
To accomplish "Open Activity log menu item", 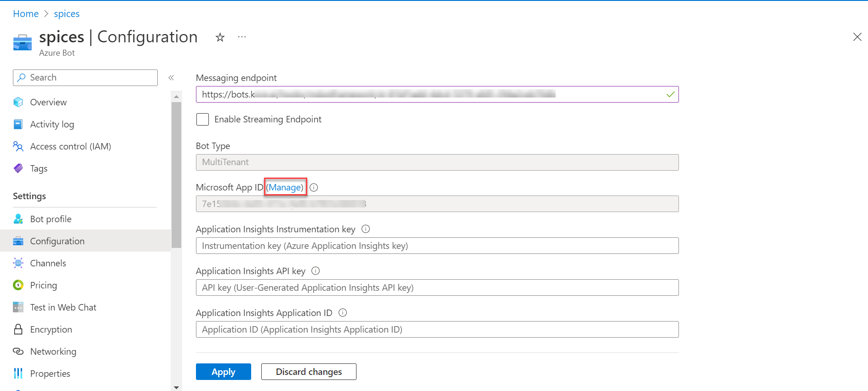I will coord(85,124).
